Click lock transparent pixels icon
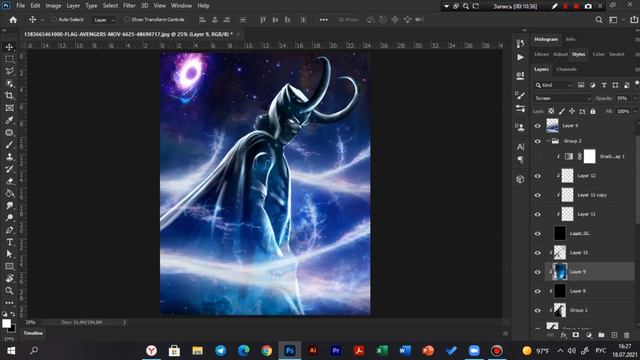640x360 pixels. click(x=551, y=111)
